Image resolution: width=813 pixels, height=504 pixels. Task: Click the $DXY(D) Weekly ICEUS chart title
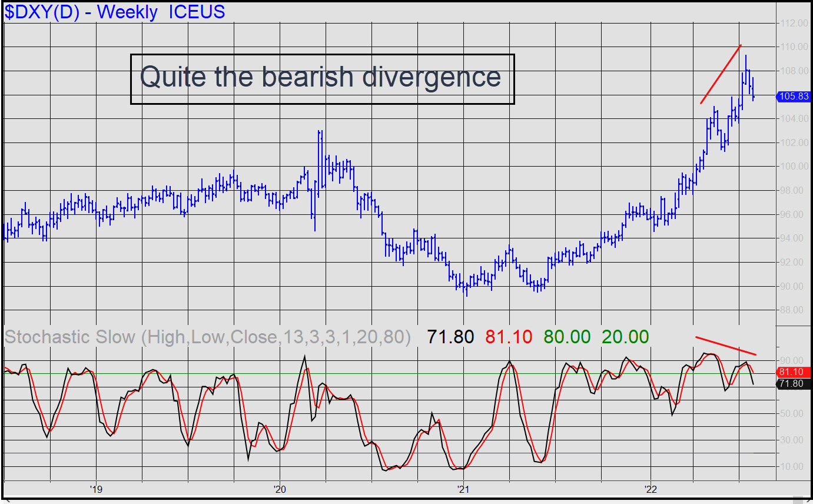(x=115, y=12)
